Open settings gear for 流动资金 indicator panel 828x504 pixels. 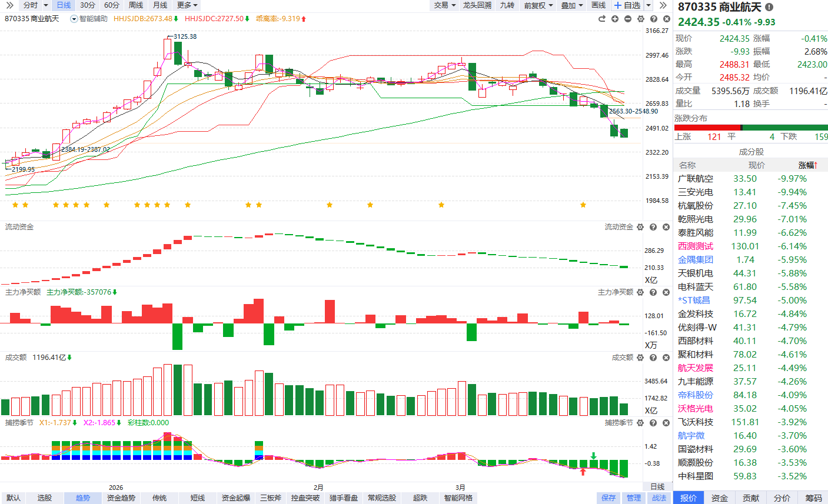640,227
